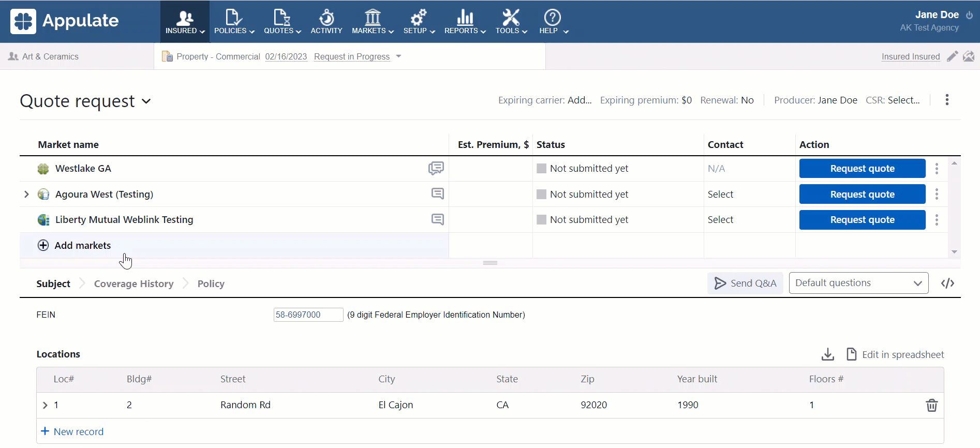Click the 92020 zip cell

click(593, 405)
